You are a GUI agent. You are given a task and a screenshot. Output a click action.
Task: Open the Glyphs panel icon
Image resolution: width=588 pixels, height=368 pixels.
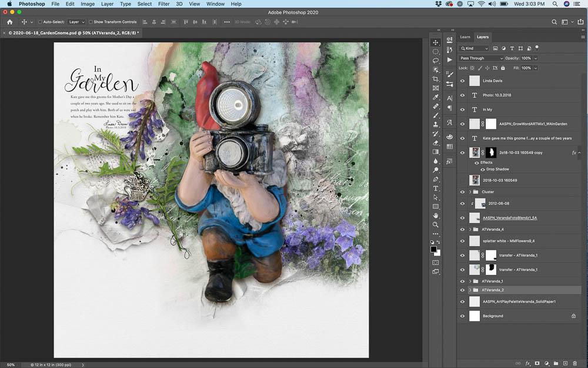coord(450,123)
